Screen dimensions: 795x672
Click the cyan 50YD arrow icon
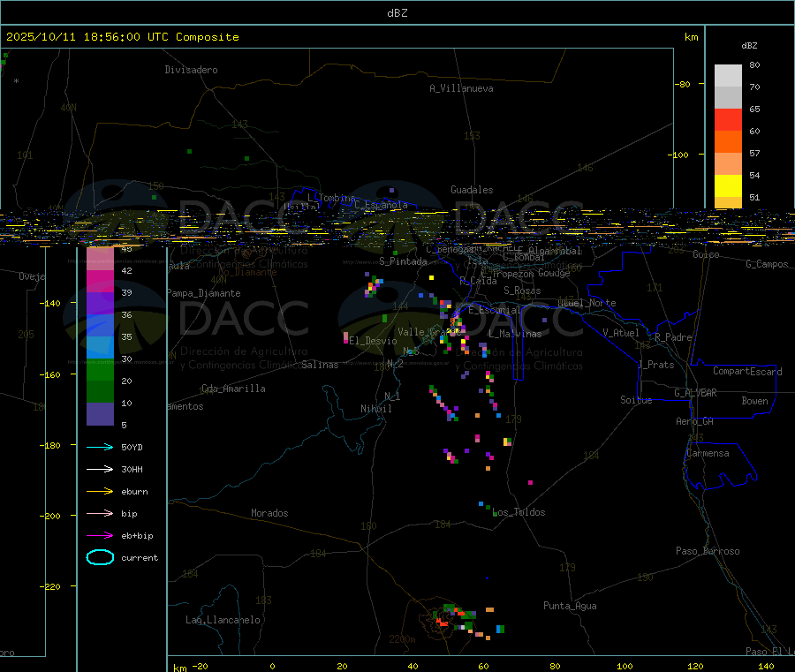coord(99,447)
